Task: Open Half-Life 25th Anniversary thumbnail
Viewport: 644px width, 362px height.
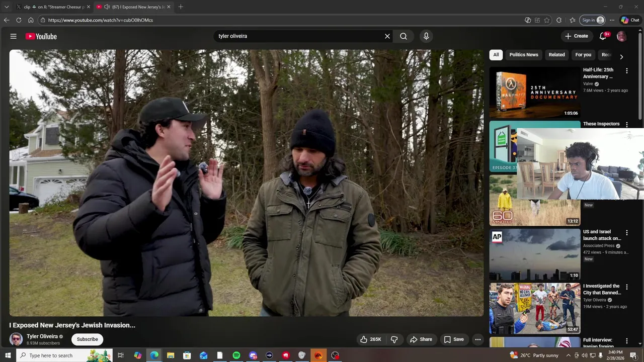Action: click(x=535, y=93)
